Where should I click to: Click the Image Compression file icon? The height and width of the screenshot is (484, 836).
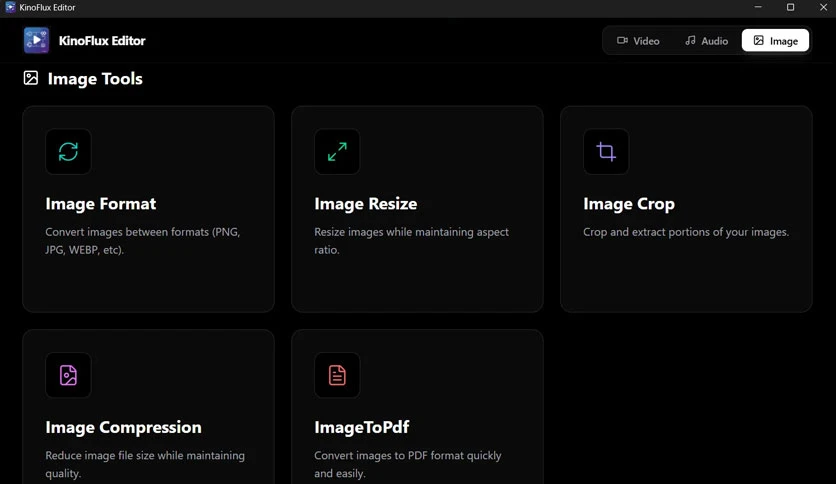[x=68, y=375]
